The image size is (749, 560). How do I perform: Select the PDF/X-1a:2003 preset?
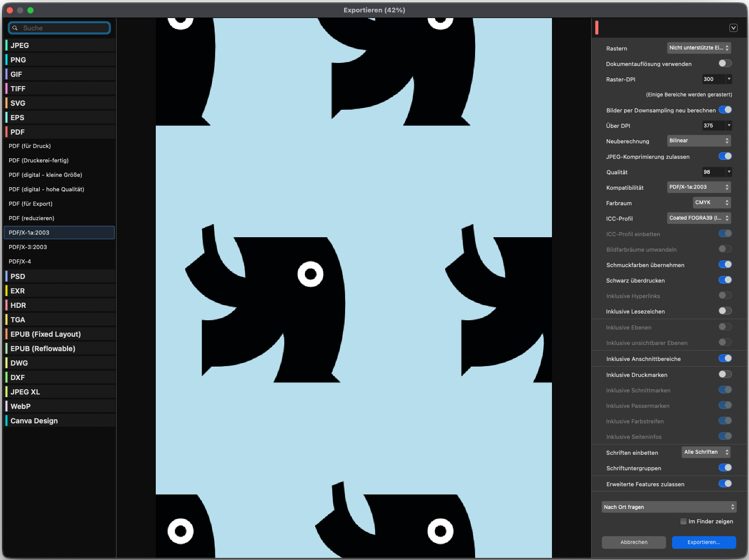(59, 233)
